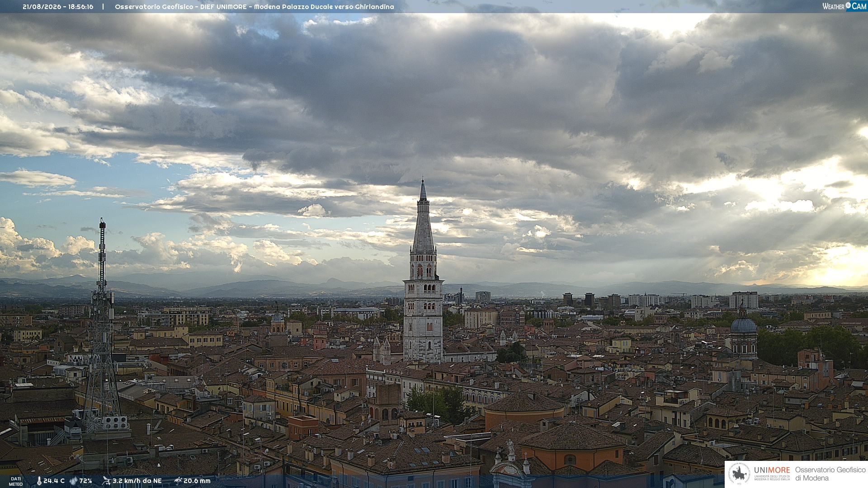This screenshot has height=488, width=868.
Task: Click the 24.4 C temperature reading
Action: (x=54, y=481)
